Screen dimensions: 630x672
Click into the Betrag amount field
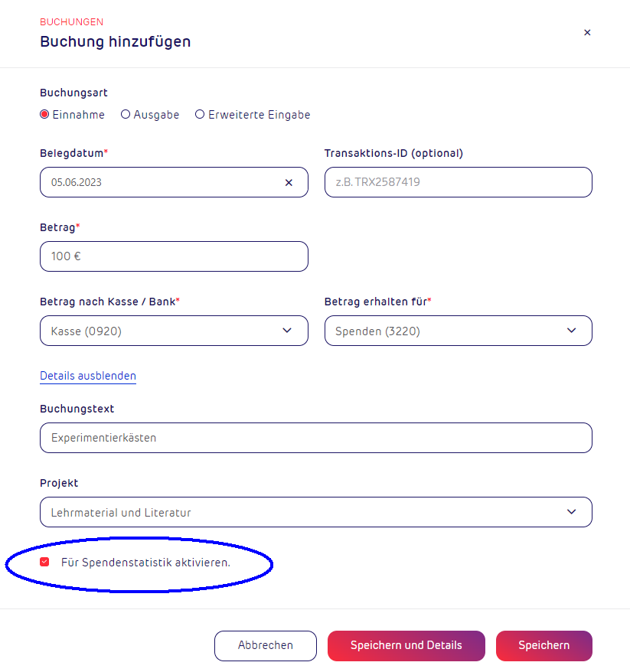click(x=174, y=256)
